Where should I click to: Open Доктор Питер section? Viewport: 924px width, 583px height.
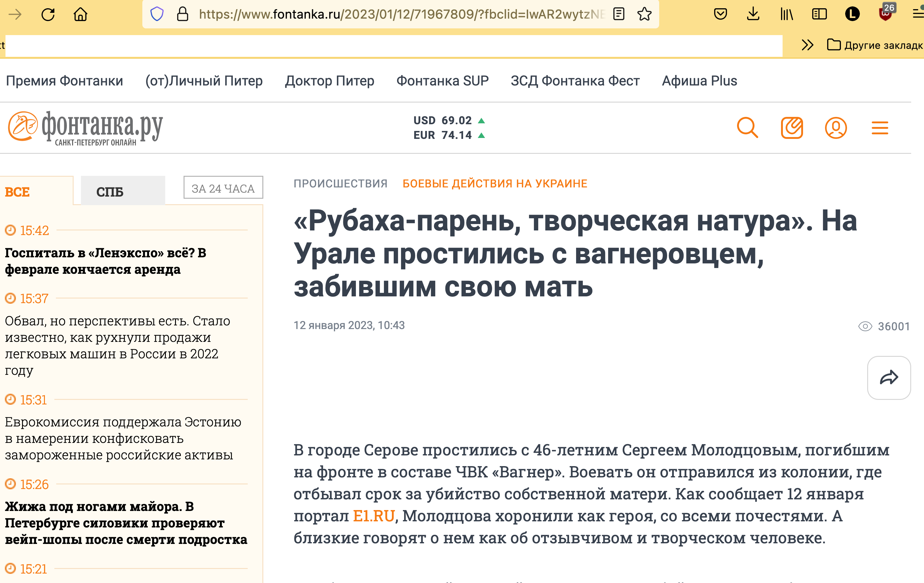click(x=330, y=81)
